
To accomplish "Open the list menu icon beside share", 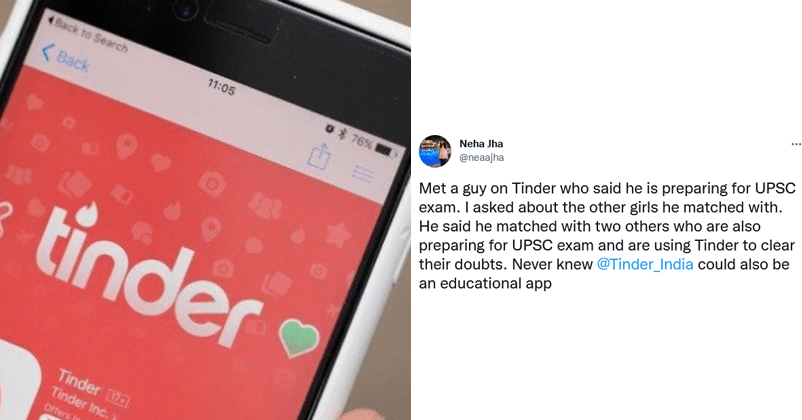I will point(364,173).
